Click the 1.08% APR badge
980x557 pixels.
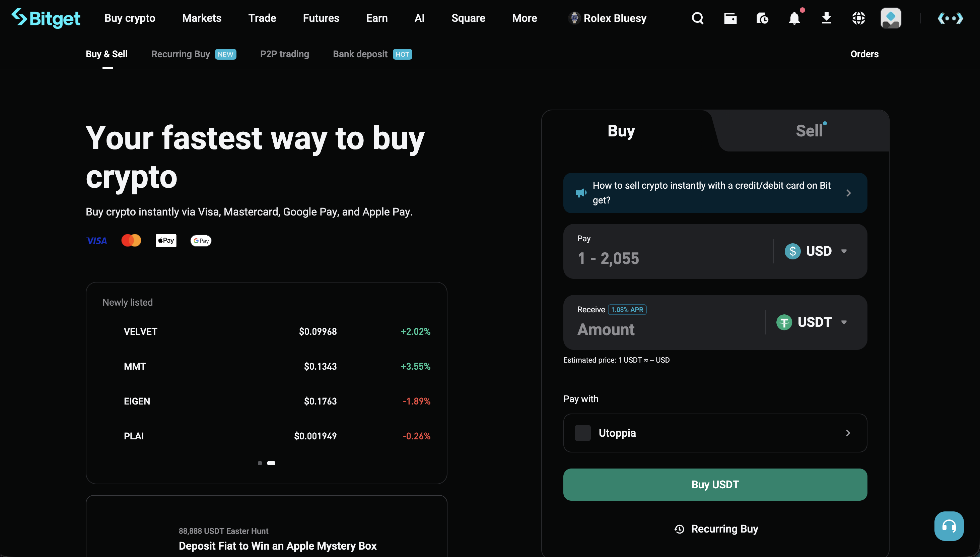tap(627, 309)
